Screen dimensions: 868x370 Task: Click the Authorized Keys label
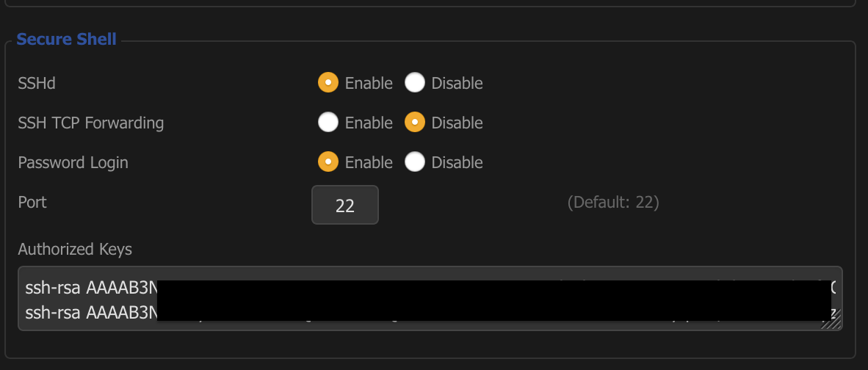(75, 249)
